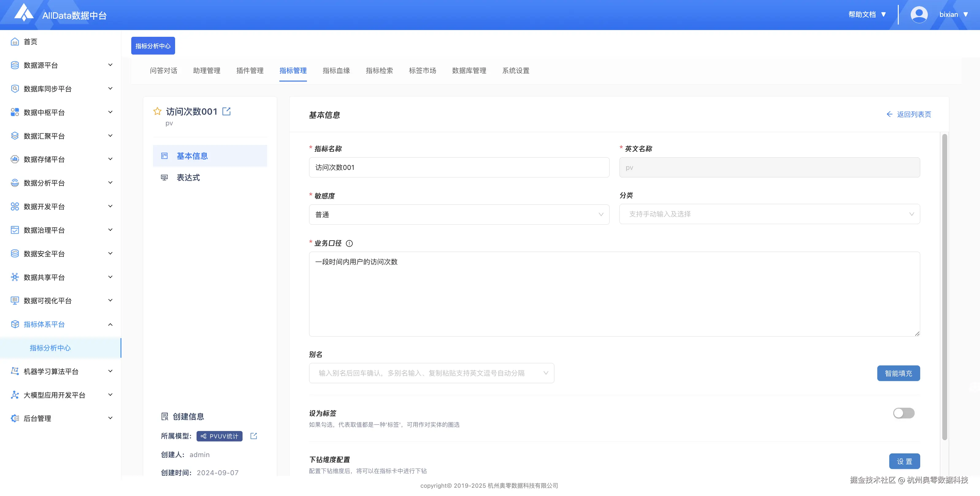The width and height of the screenshot is (980, 496).
Task: Click the favorite star next to 访问次数001
Action: (x=157, y=111)
